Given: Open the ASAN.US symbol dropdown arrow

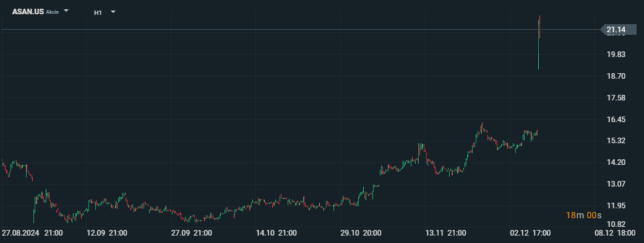Looking at the screenshot, I should [x=67, y=11].
